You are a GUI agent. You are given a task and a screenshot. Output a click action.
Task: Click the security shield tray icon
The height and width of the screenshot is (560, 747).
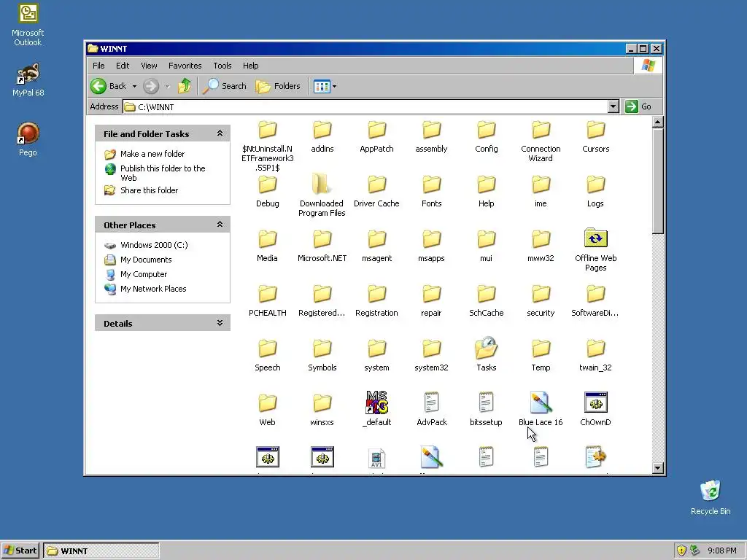pos(681,551)
